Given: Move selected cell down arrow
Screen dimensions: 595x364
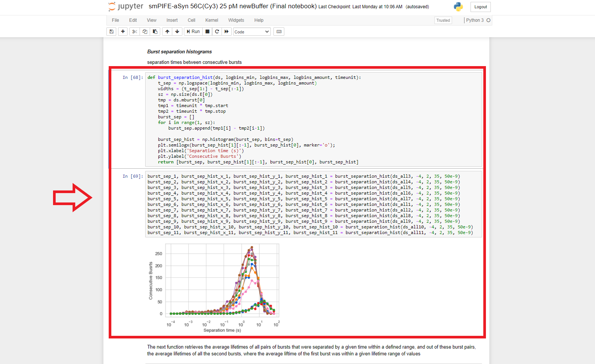Looking at the screenshot, I should (177, 32).
